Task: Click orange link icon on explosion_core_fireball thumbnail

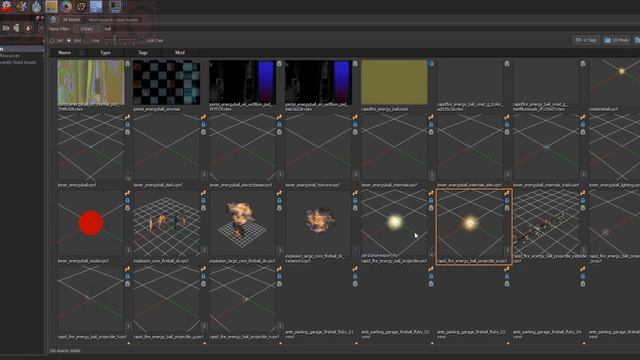Action: [x=203, y=193]
